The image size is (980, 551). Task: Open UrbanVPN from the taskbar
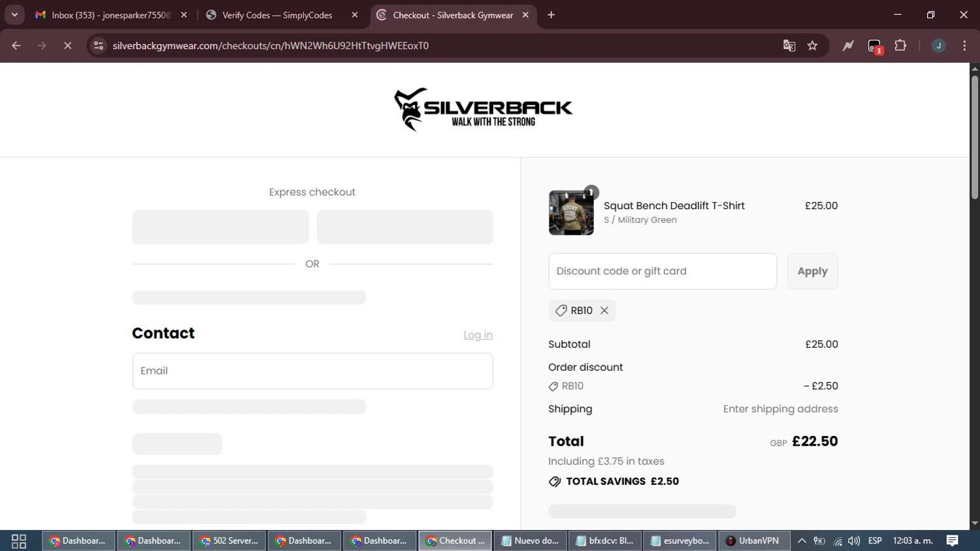click(754, 541)
